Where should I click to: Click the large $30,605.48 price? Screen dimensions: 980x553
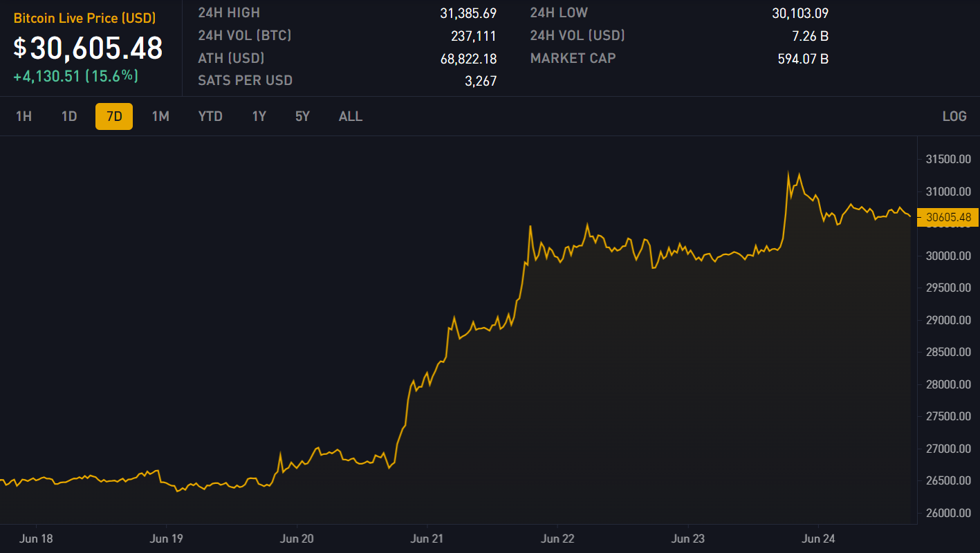pos(89,48)
